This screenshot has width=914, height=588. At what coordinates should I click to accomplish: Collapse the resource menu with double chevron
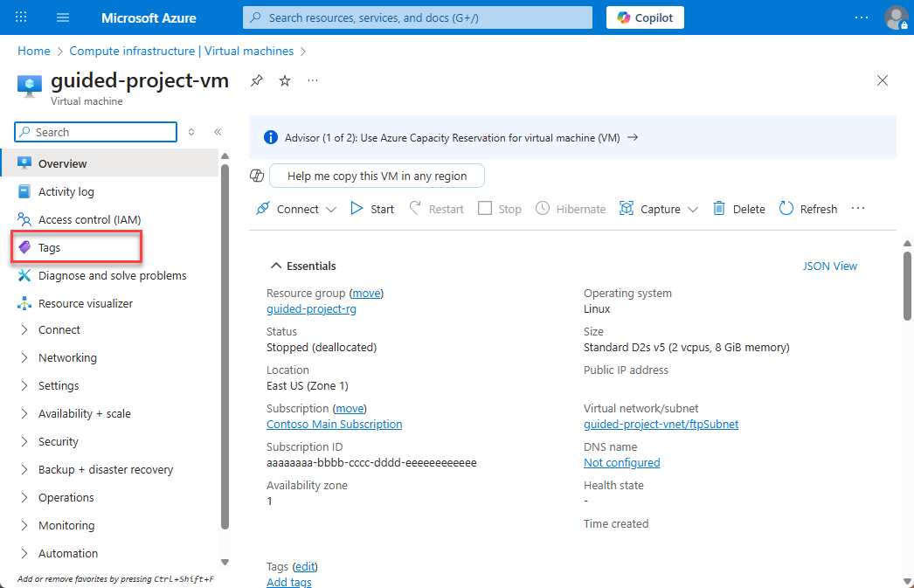click(218, 132)
